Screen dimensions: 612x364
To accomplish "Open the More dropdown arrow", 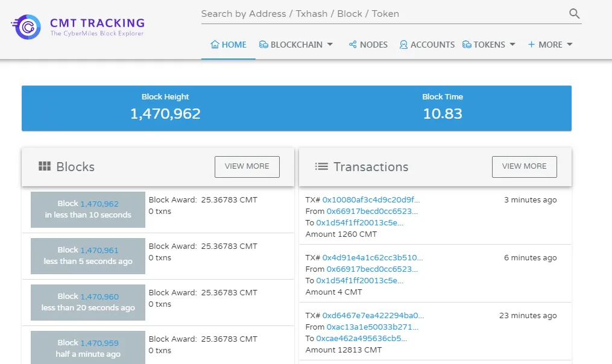I will click(x=569, y=45).
